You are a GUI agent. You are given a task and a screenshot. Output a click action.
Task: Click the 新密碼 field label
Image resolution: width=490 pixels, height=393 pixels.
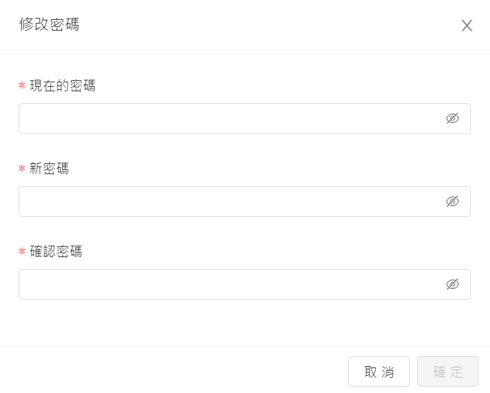point(49,168)
